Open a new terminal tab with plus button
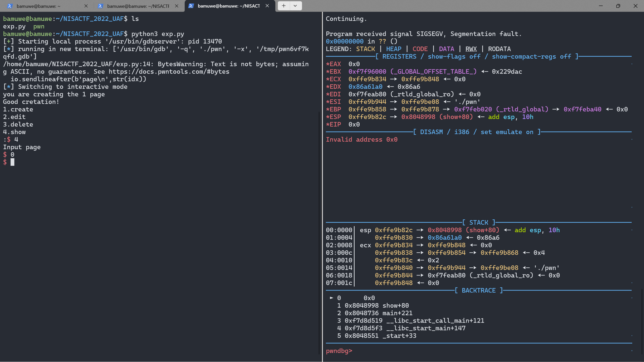Screen dimensions: 644x362 pos(284,6)
